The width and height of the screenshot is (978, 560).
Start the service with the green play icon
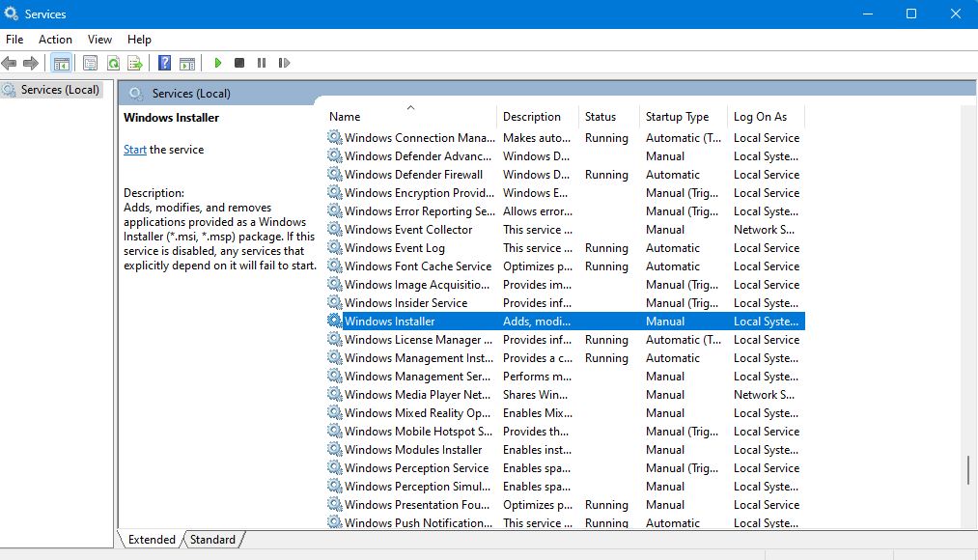coord(217,63)
